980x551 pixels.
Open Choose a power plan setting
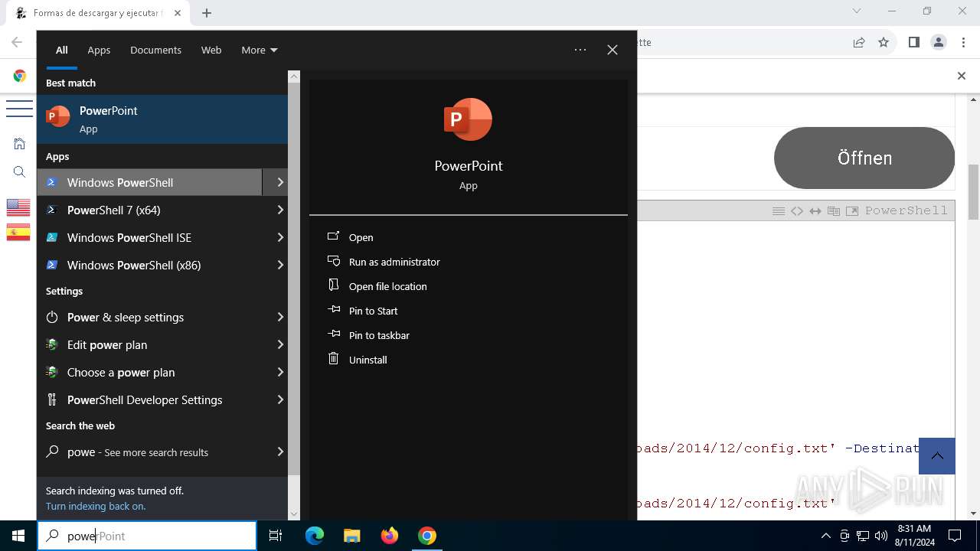tap(150, 372)
